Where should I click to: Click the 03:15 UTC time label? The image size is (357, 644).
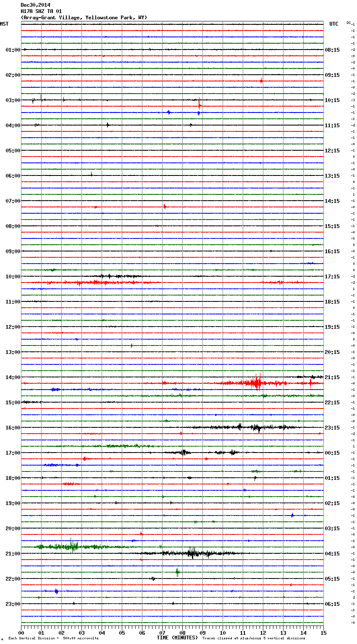click(x=332, y=529)
